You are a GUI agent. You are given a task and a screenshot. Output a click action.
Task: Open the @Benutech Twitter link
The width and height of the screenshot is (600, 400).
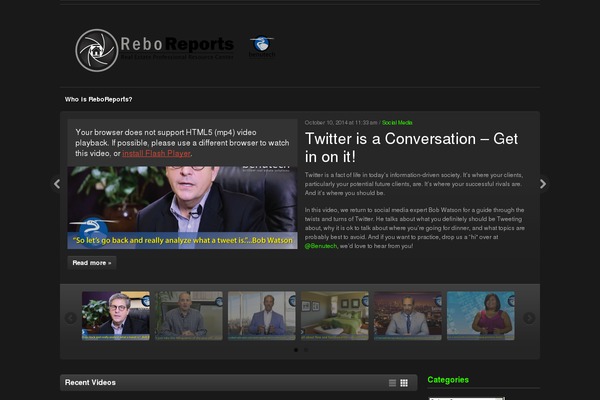click(x=321, y=246)
